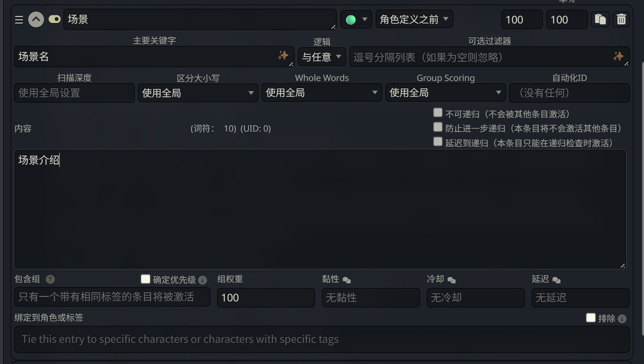Click the sparkles icon beside 主要关键字 field
The width and height of the screenshot is (644, 364).
coord(284,57)
